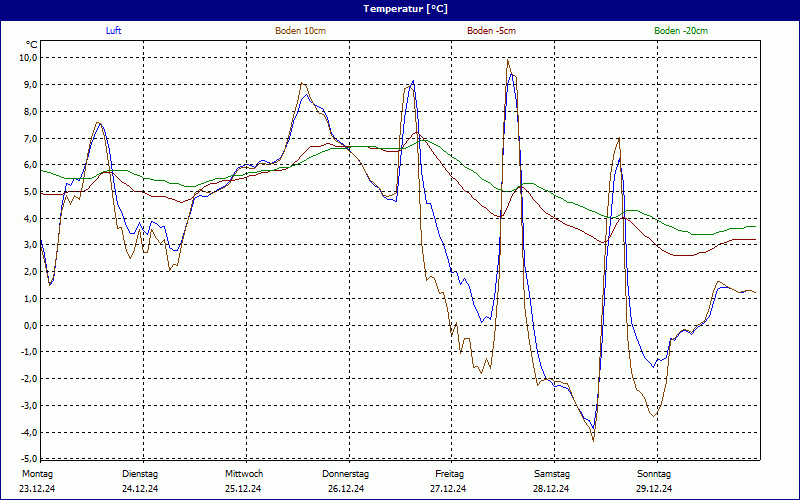The image size is (800, 500).
Task: Choose the "Samstag" day label
Action: (551, 473)
